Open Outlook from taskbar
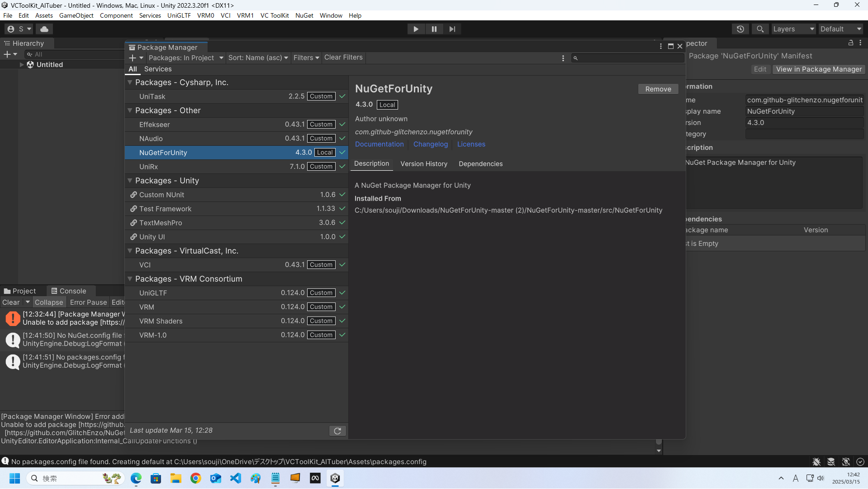 (216, 479)
